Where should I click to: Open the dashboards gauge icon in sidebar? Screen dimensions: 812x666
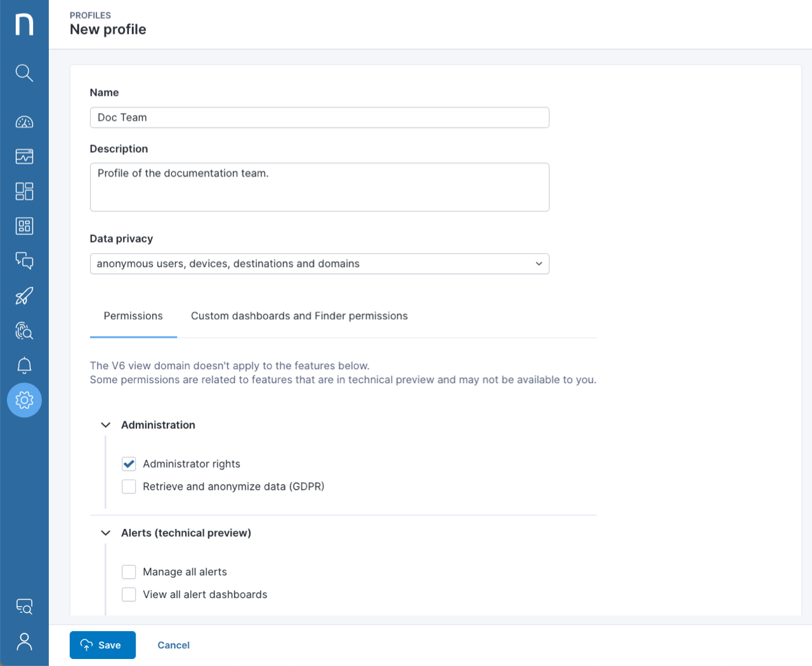point(24,121)
